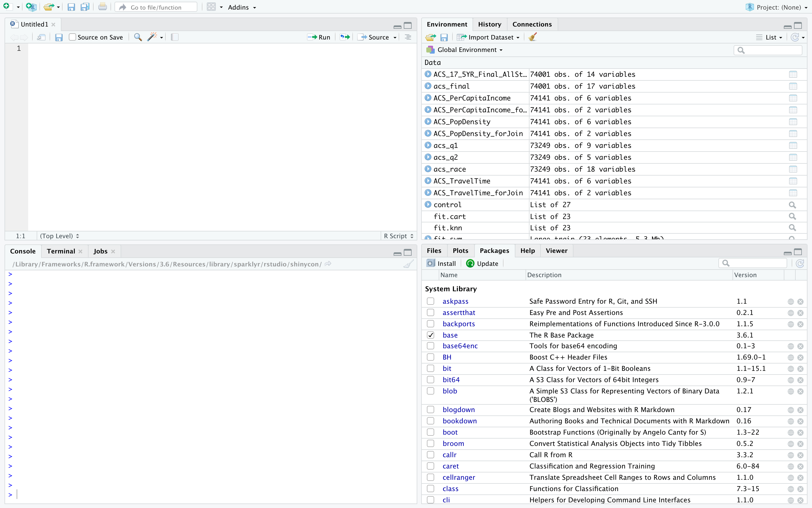Check the askpass package checkbox
This screenshot has width=812, height=508.
click(x=431, y=301)
